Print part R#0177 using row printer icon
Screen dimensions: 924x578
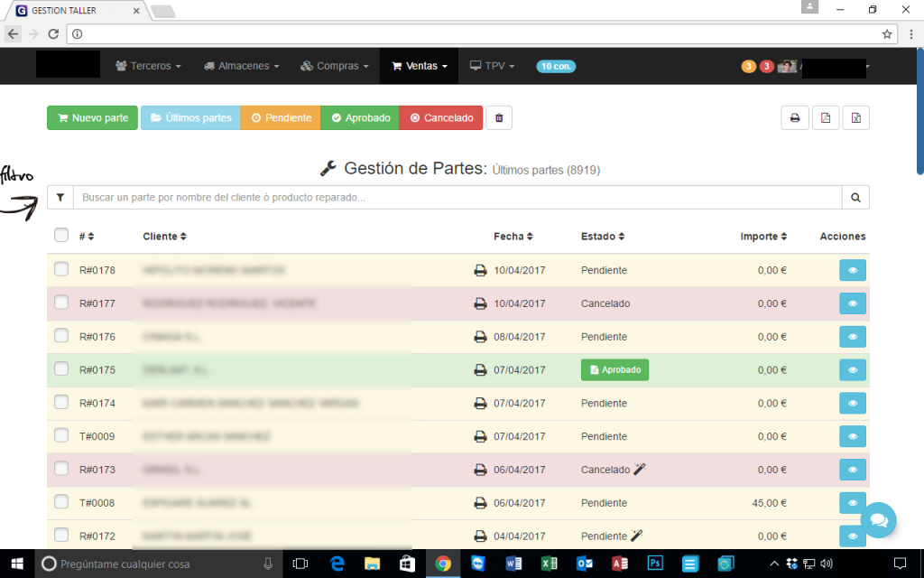(x=481, y=303)
